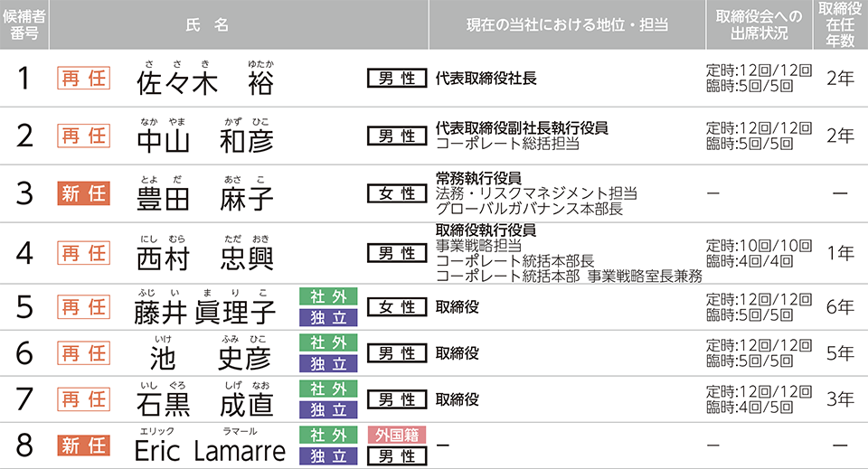
Task: Click the 6年 tenure value for 藤井
Action: [840, 307]
